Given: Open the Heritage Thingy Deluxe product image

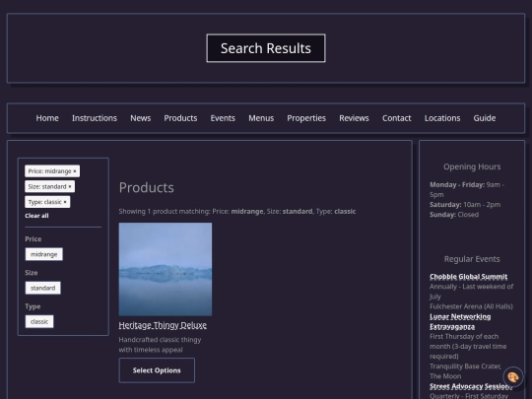Looking at the screenshot, I should pos(166,269).
